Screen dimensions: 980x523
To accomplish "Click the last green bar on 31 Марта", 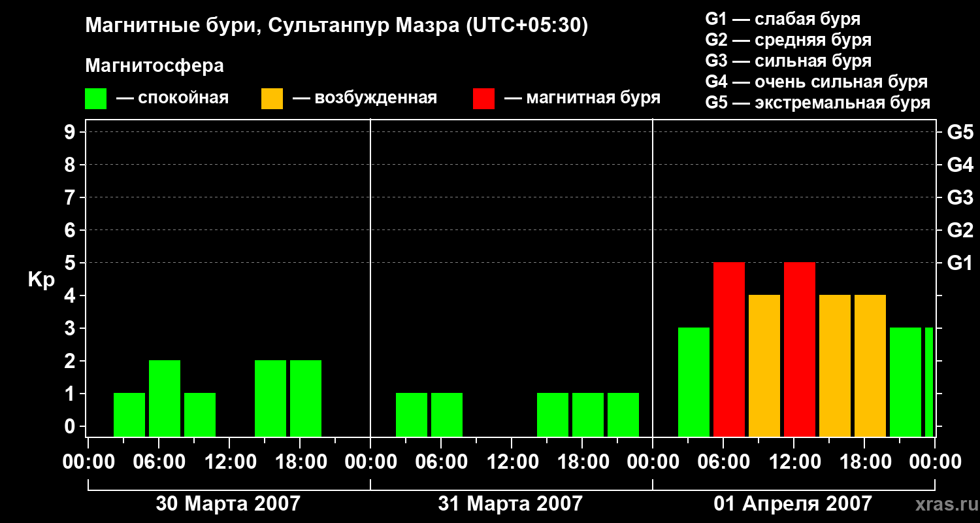I will coord(623,414).
